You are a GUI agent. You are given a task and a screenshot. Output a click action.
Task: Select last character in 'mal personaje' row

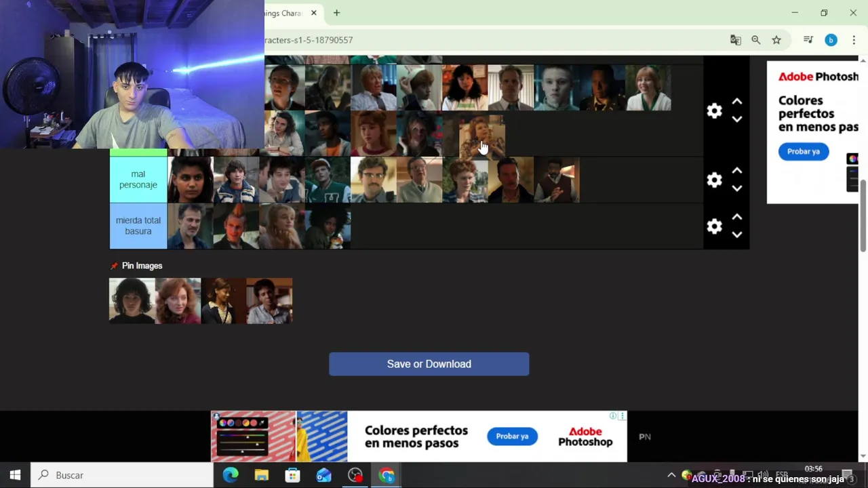557,180
